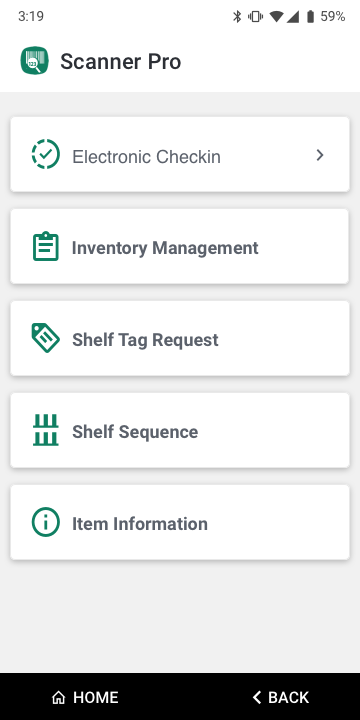Tap the house icon in bottom bar

point(58,698)
